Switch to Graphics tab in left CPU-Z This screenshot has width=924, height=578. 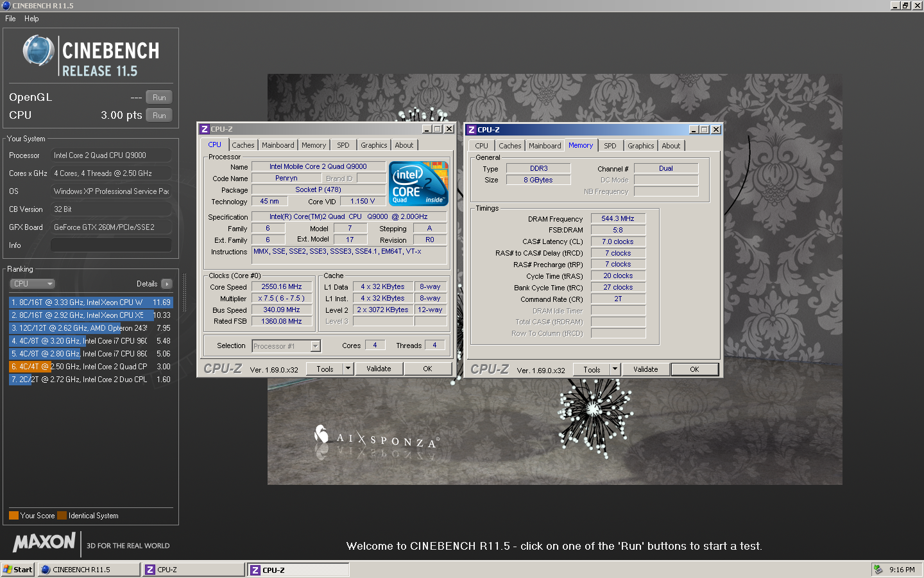tap(373, 146)
